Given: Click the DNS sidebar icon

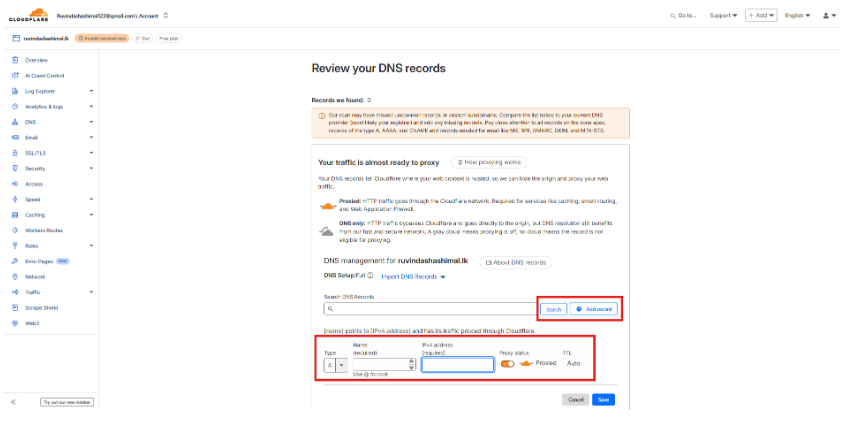Looking at the screenshot, I should coord(15,121).
